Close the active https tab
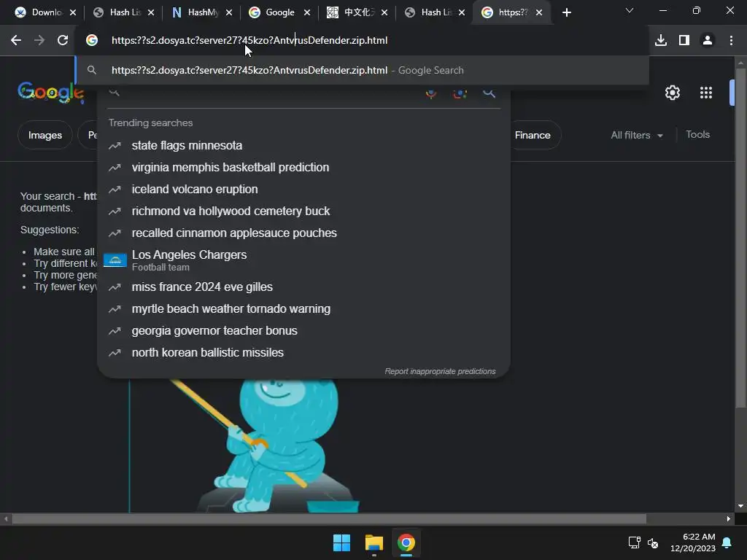The width and height of the screenshot is (747, 560). [539, 12]
